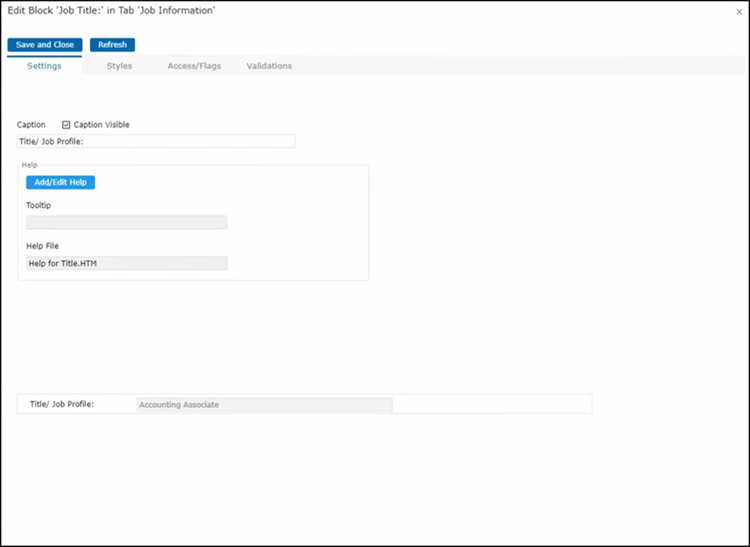Viewport: 750px width, 547px height.
Task: Select the Validations tab
Action: 269,66
